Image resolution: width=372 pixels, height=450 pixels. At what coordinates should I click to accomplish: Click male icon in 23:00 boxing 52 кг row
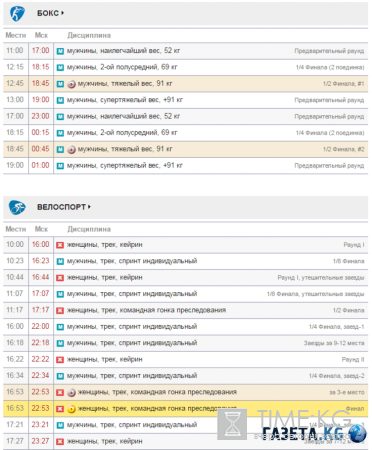(60, 117)
